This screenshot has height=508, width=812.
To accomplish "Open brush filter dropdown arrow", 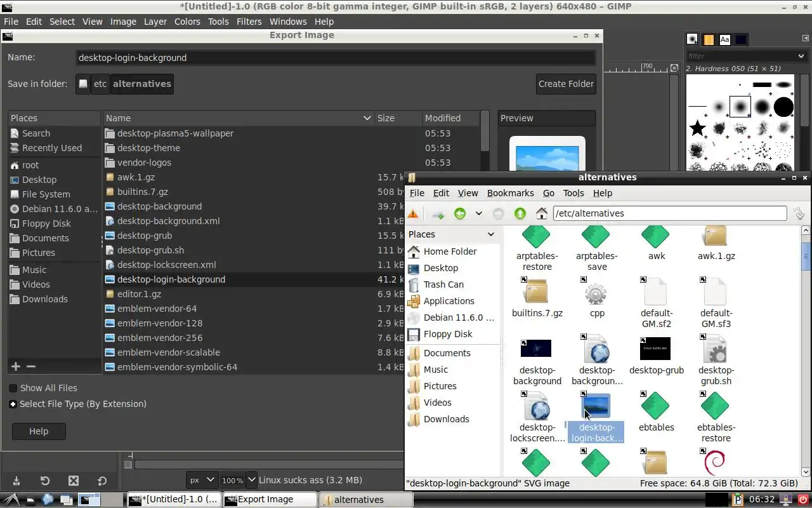I will (x=802, y=56).
